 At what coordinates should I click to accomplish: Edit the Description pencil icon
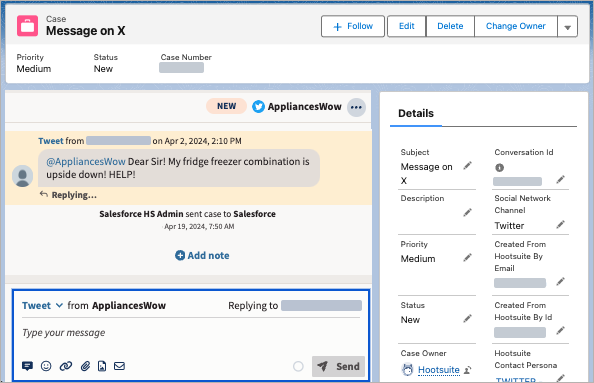click(467, 213)
